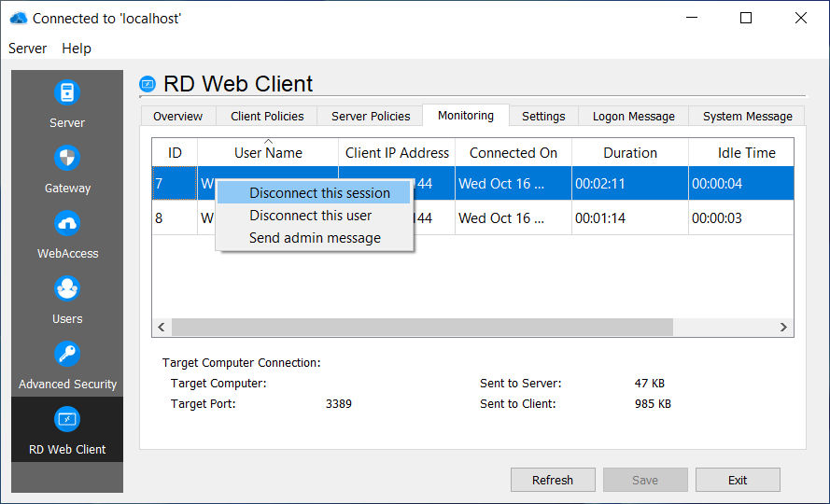Click the scroll right arrow
The width and height of the screenshot is (830, 504).
coord(783,328)
